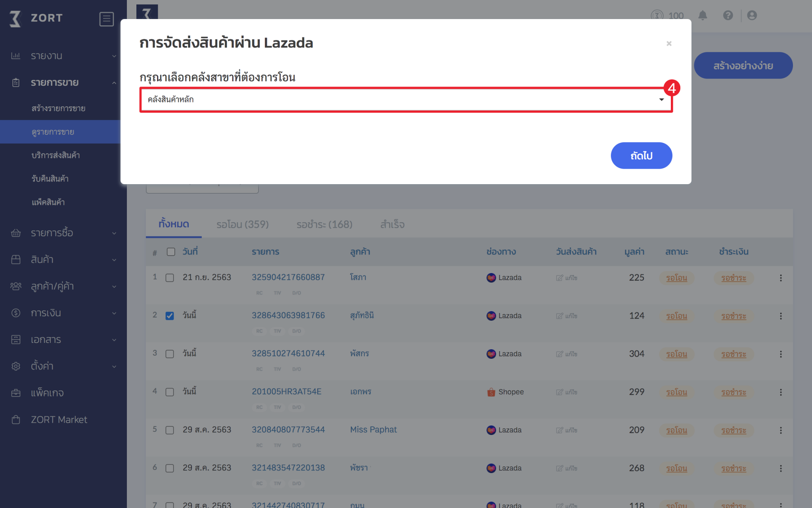Click the ลูกค้า/คู่ค้า people icon
This screenshot has height=508, width=812.
click(x=16, y=286)
